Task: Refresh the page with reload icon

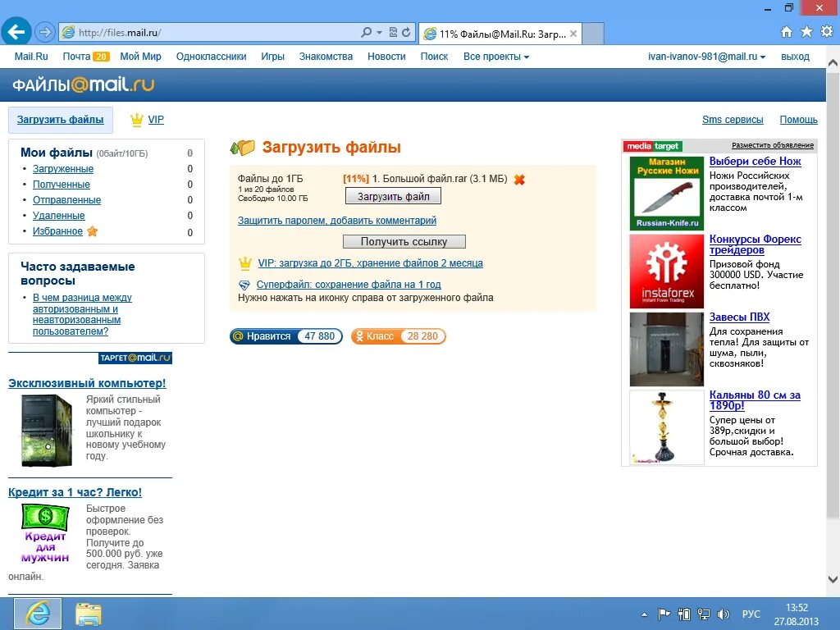Action: (406, 33)
